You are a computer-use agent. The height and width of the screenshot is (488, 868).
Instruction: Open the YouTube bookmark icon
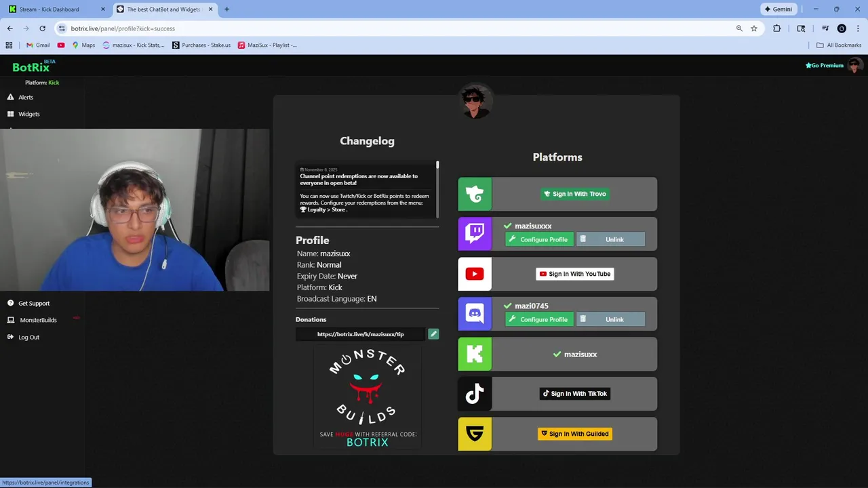tap(61, 45)
